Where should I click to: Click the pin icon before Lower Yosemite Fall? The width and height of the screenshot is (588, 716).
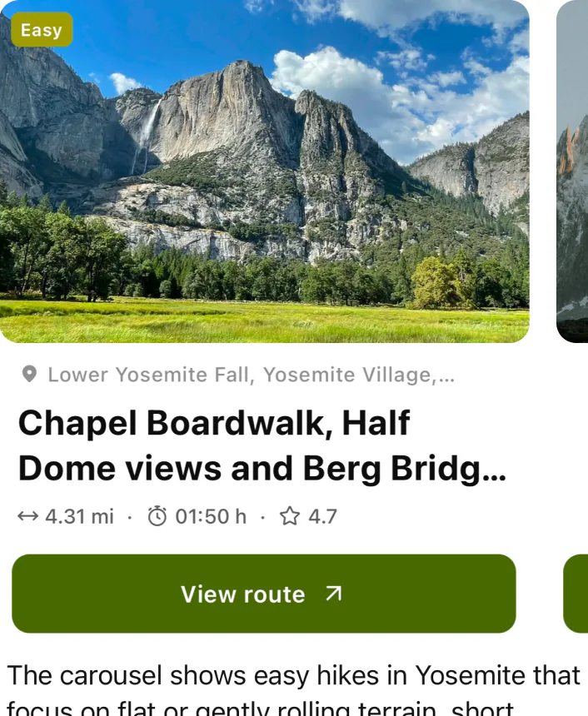point(30,375)
